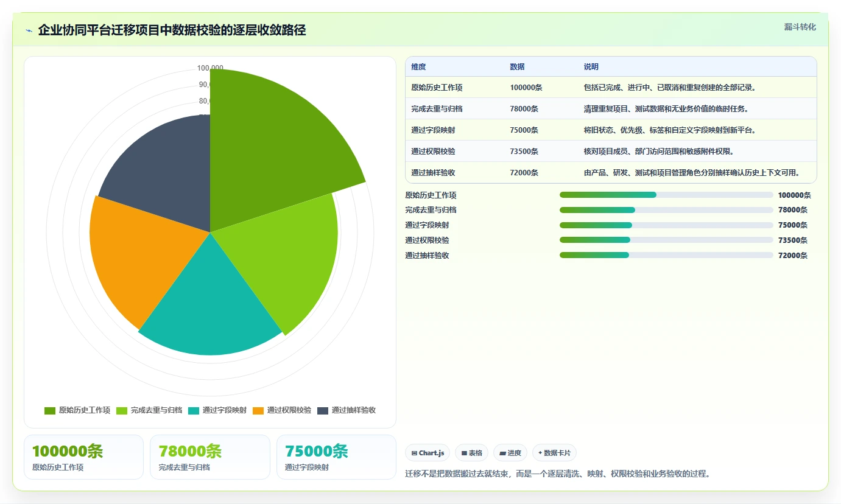Click the 通过字段映射 progress bar
The height and width of the screenshot is (504, 841).
pos(666,225)
